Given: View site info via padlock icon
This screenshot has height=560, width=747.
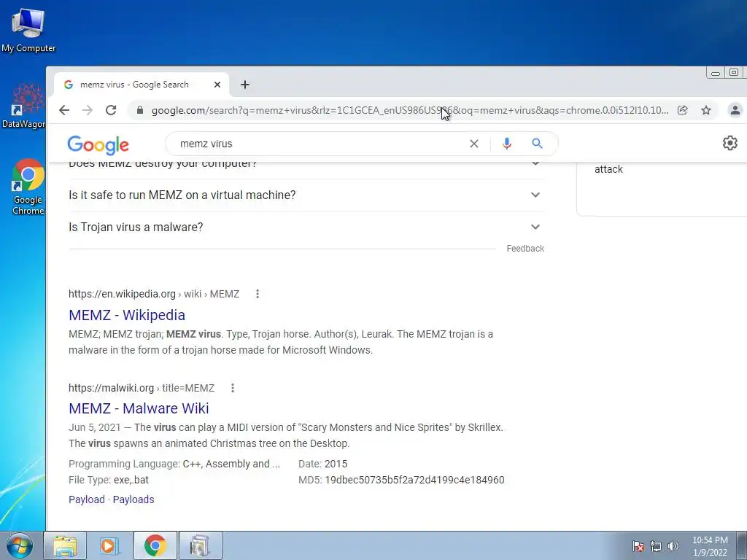Looking at the screenshot, I should pos(139,111).
